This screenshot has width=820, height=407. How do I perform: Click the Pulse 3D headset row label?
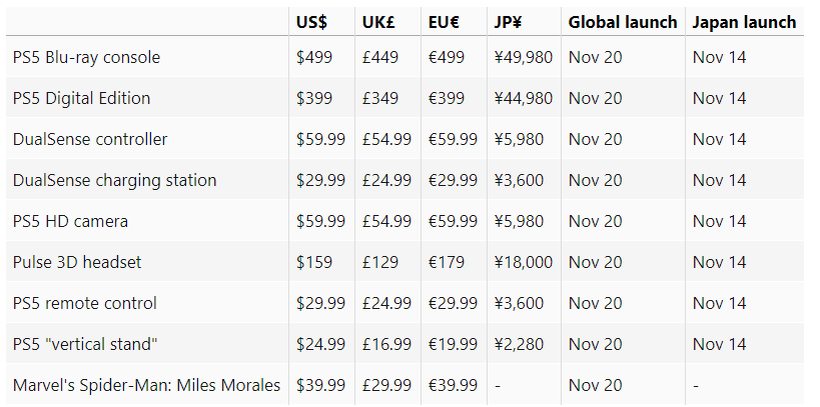pos(77,262)
